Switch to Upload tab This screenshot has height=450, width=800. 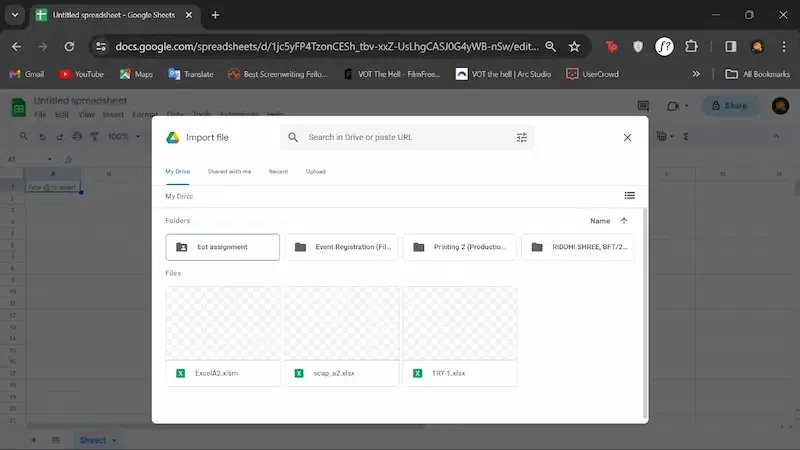315,171
